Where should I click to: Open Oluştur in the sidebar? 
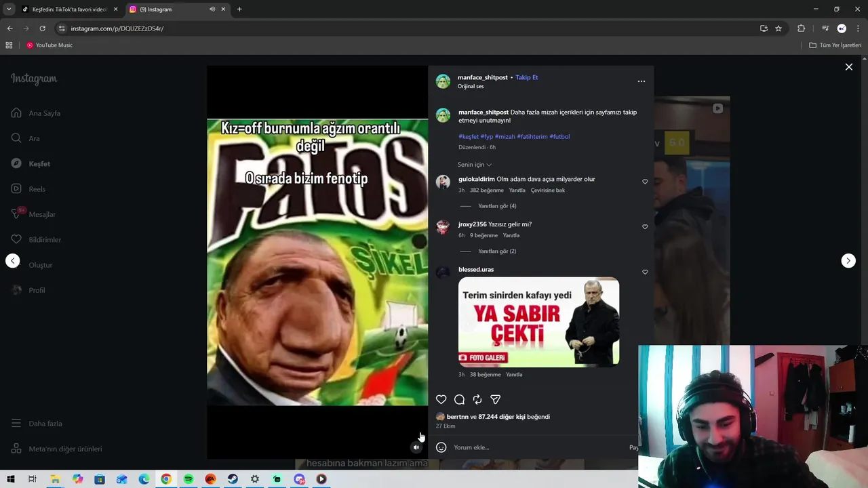click(x=32, y=265)
